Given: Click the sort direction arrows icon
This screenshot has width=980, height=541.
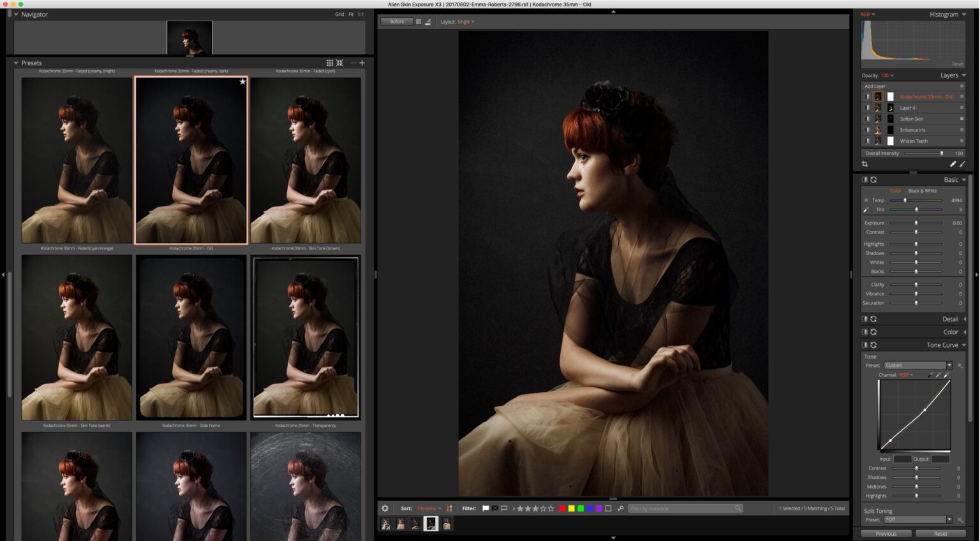Looking at the screenshot, I should 450,508.
